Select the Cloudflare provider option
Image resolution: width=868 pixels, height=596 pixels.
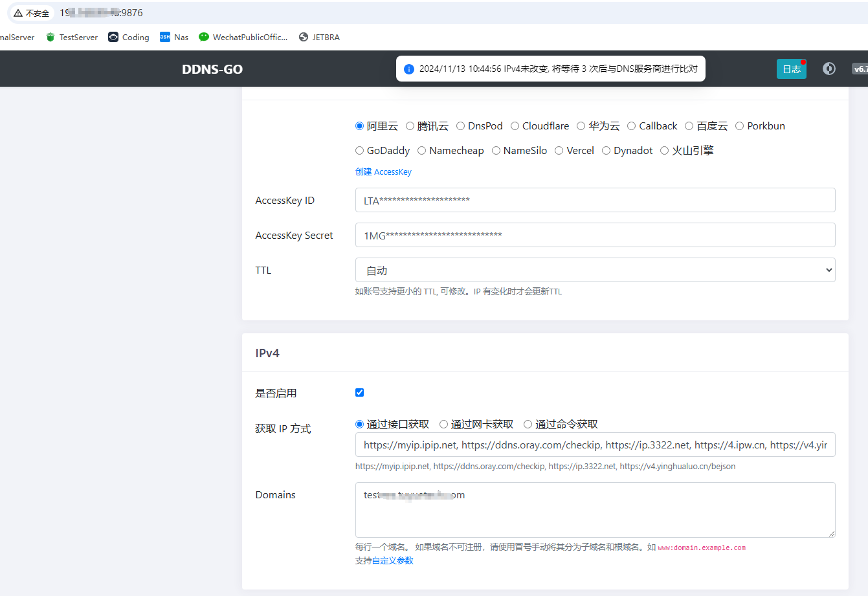point(515,126)
